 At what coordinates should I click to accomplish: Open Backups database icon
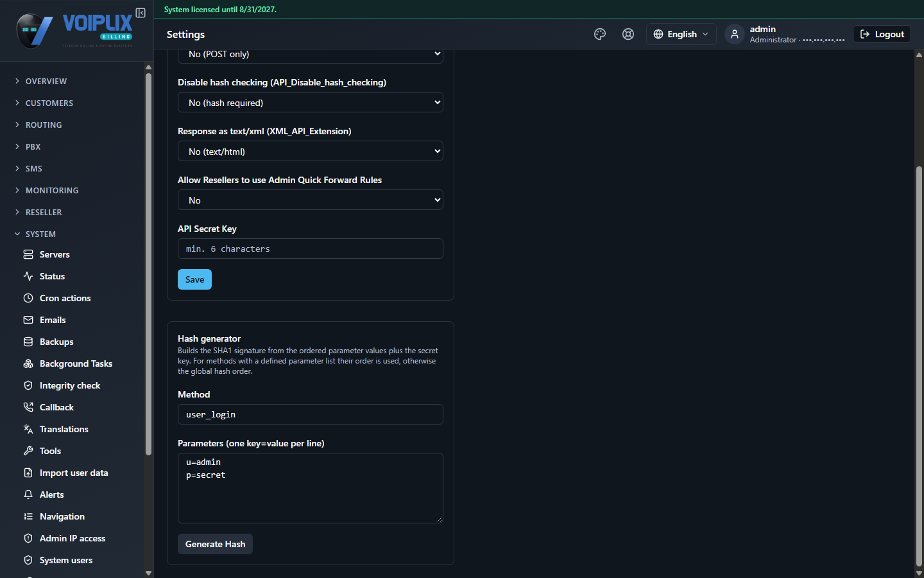click(28, 342)
